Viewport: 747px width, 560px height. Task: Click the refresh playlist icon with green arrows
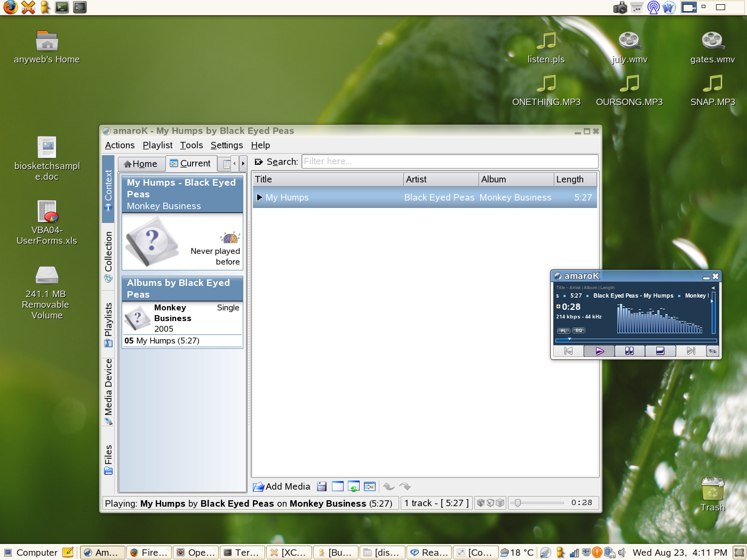(354, 486)
